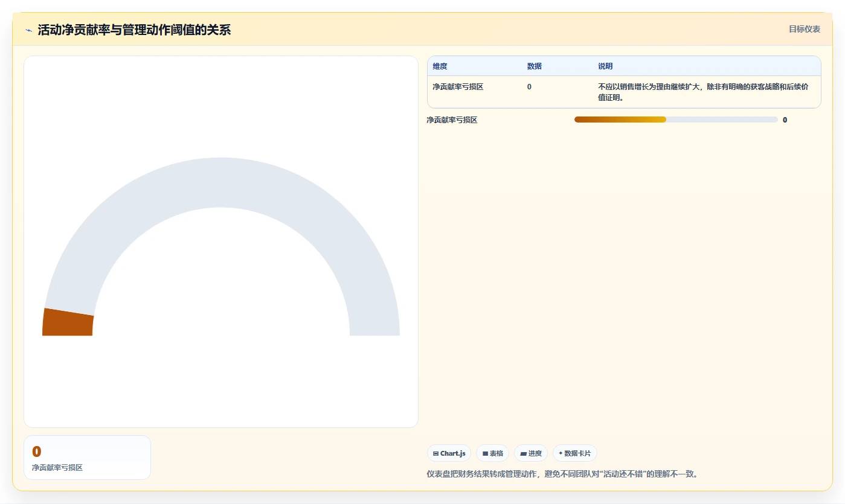
Task: Select the 表格 tag chip
Action: coord(492,453)
